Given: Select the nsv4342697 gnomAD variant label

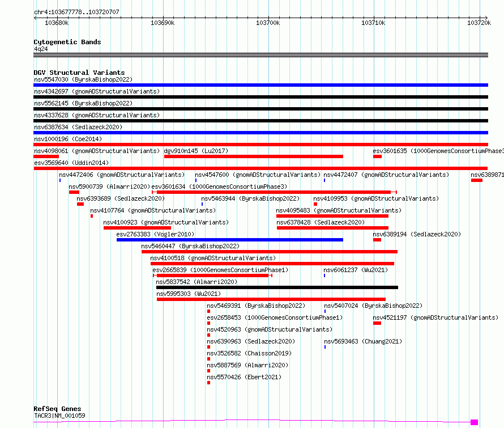Looking at the screenshot, I should 97,91.
